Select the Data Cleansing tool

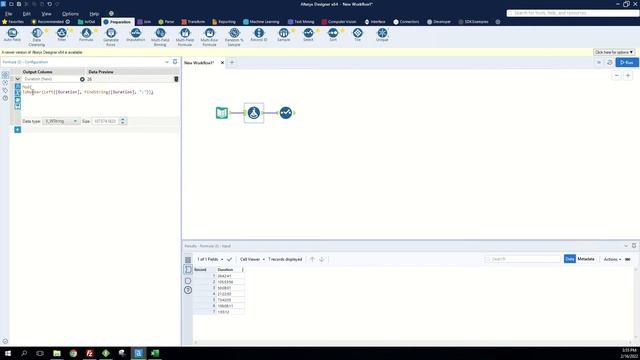pos(37,37)
